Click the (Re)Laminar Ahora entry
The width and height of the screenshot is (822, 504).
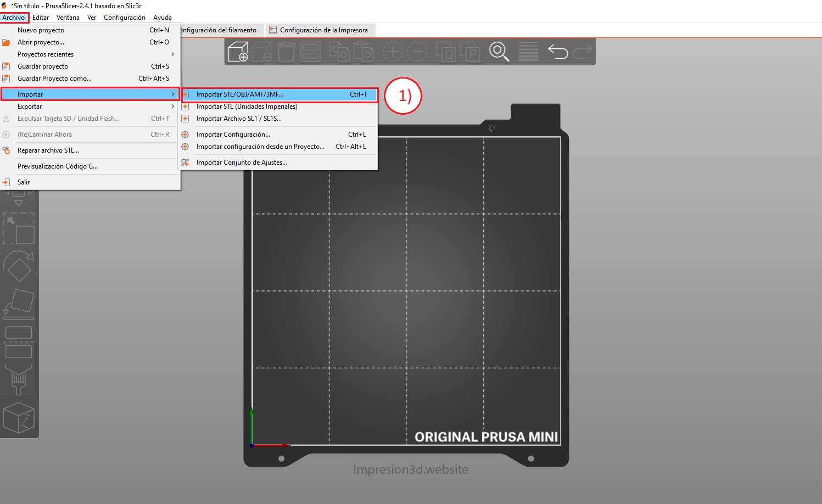[x=90, y=135]
